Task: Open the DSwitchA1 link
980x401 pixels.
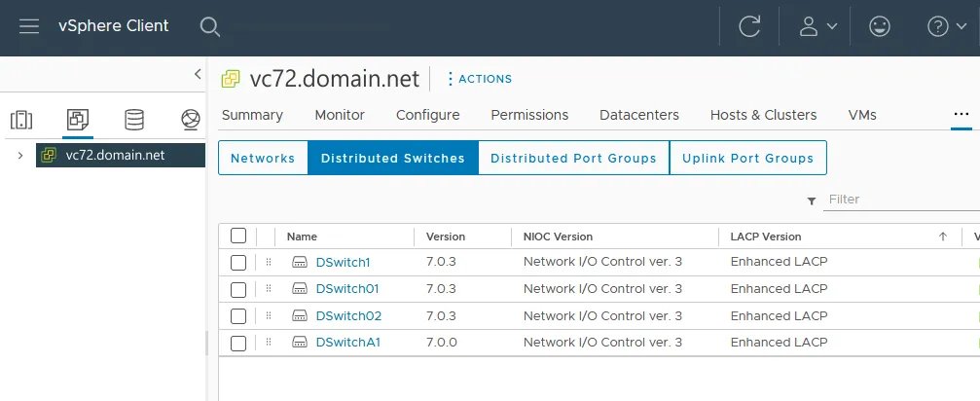Action: [x=347, y=343]
